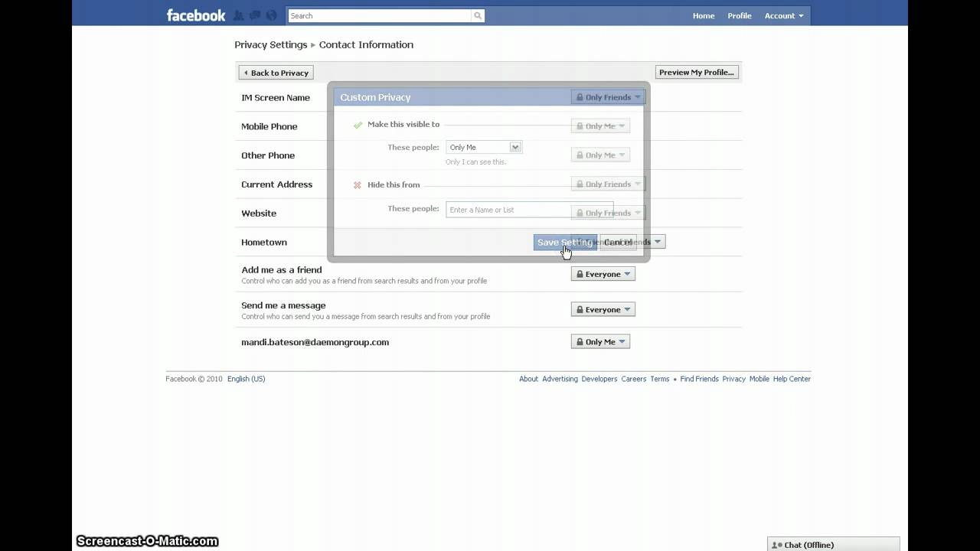Click the green check beside Make this visible to
This screenshot has width=980, height=551.
(358, 125)
